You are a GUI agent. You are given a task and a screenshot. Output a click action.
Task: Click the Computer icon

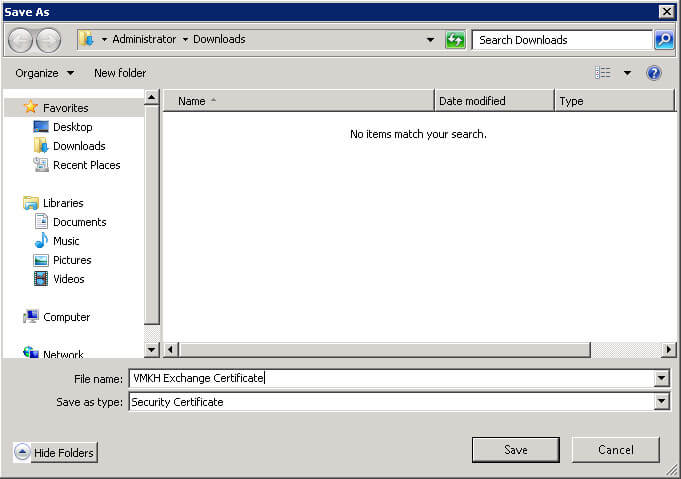[x=31, y=317]
